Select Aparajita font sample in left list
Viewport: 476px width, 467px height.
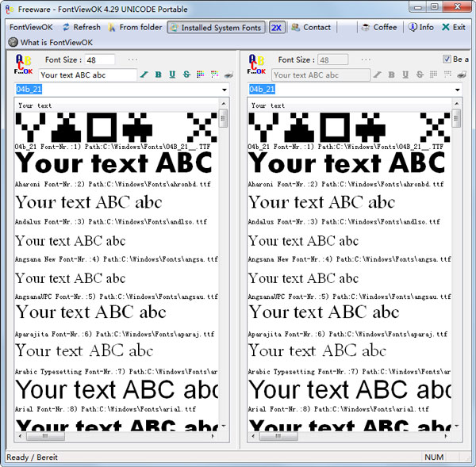point(90,312)
